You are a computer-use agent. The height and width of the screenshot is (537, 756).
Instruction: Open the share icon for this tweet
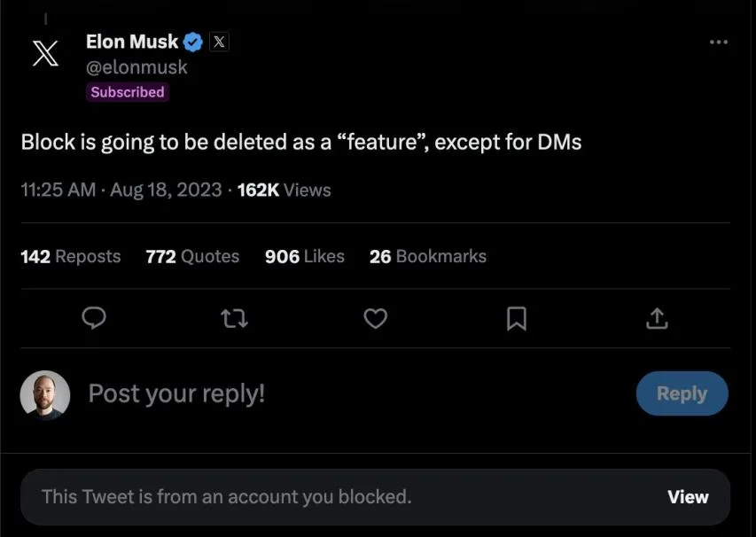click(657, 318)
